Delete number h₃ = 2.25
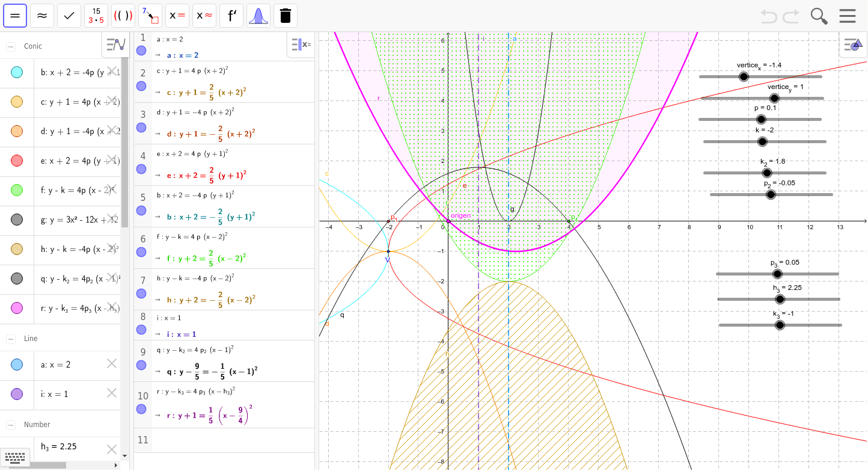 point(112,449)
